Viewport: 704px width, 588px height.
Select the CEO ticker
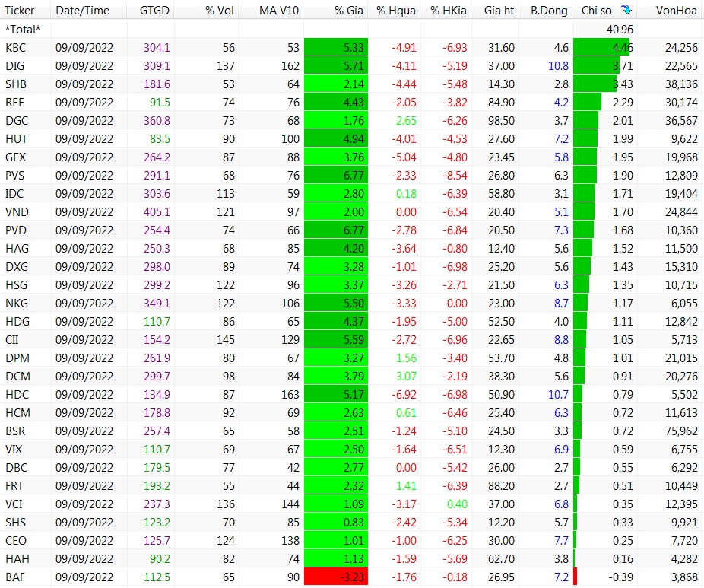click(x=16, y=541)
